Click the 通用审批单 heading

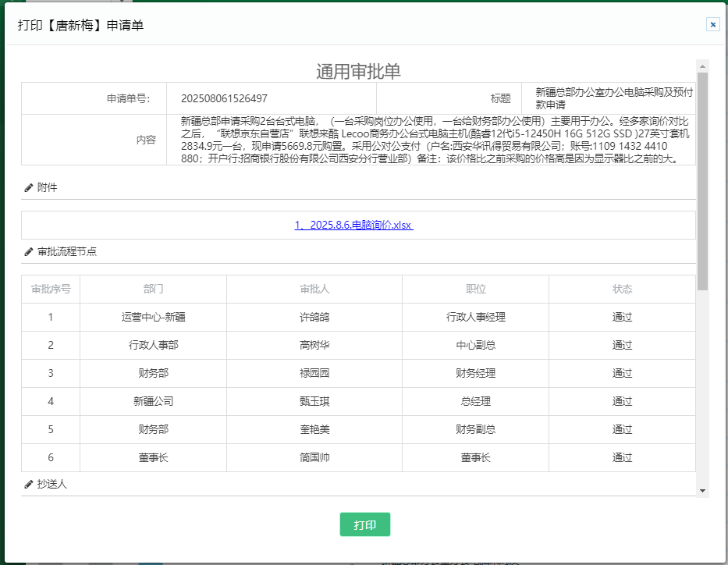pyautogui.click(x=358, y=71)
